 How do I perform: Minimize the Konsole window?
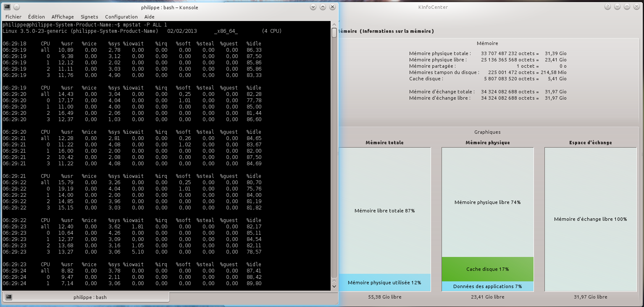[313, 7]
